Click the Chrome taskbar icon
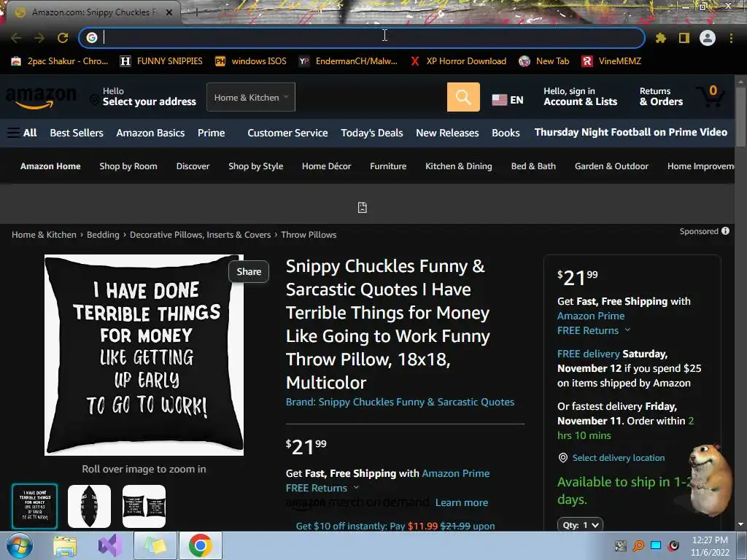Screen dimensions: 747x560 click(x=200, y=545)
